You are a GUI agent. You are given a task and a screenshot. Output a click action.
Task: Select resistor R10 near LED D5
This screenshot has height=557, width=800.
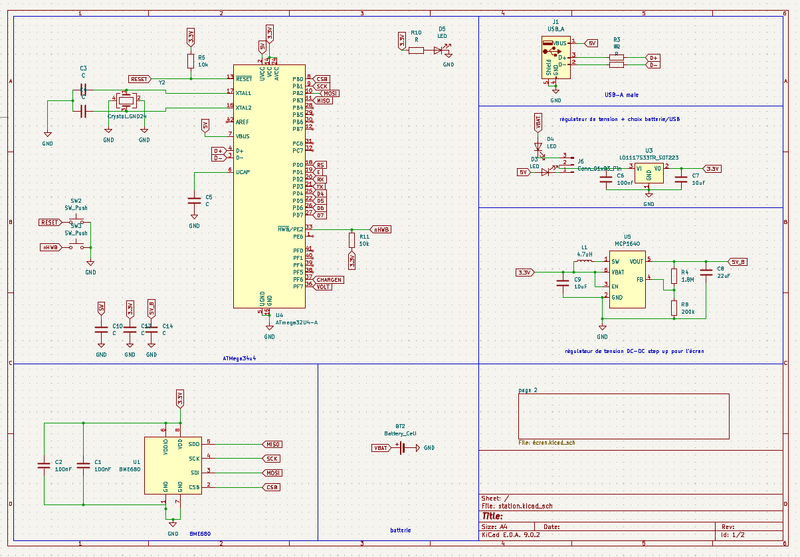416,50
